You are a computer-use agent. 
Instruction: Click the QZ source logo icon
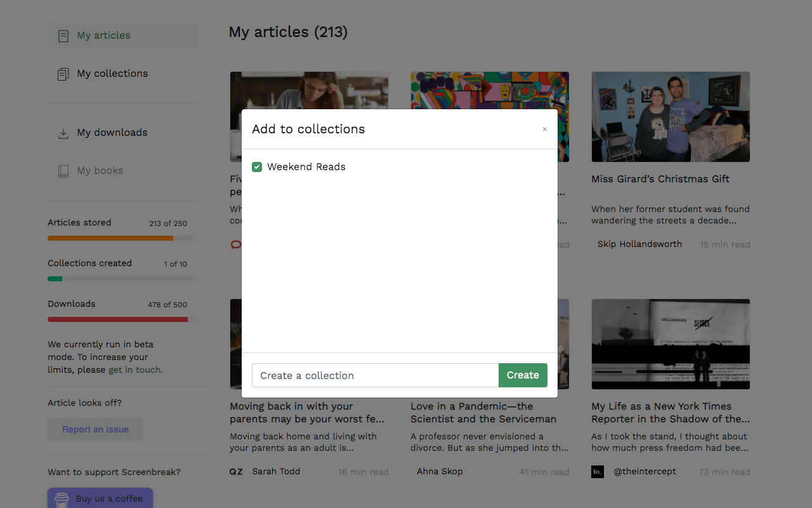pyautogui.click(x=236, y=472)
